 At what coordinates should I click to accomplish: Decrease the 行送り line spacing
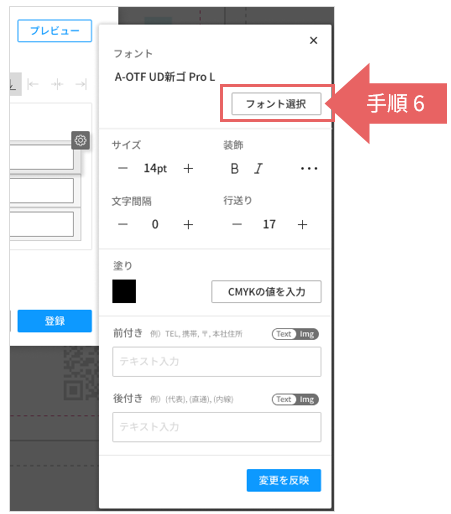[237, 224]
